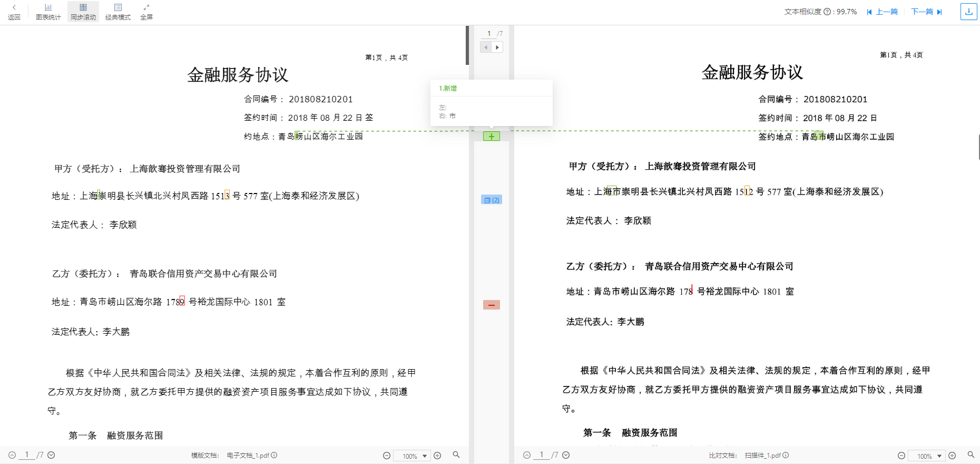Click the right document page number field
The image size is (980, 464).
pyautogui.click(x=541, y=455)
